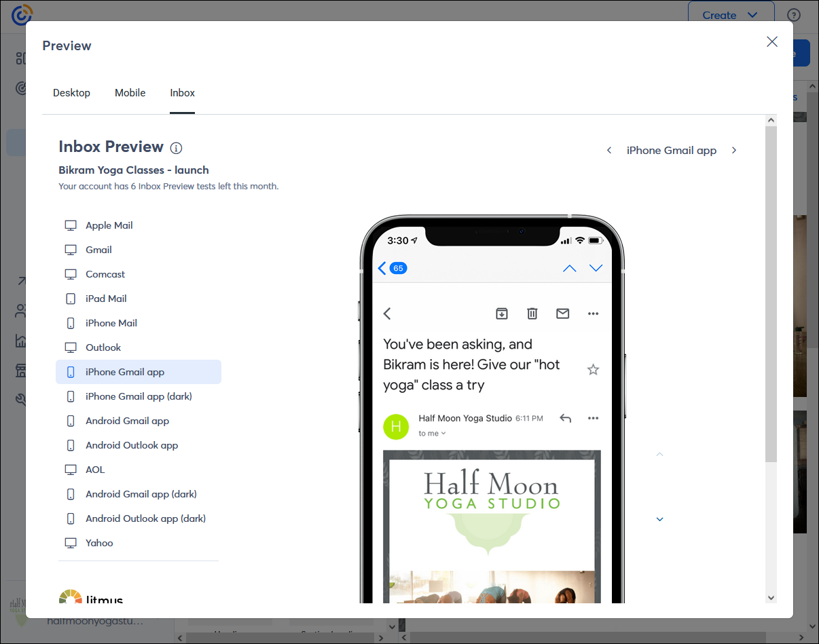Open the help question mark icon

point(793,15)
